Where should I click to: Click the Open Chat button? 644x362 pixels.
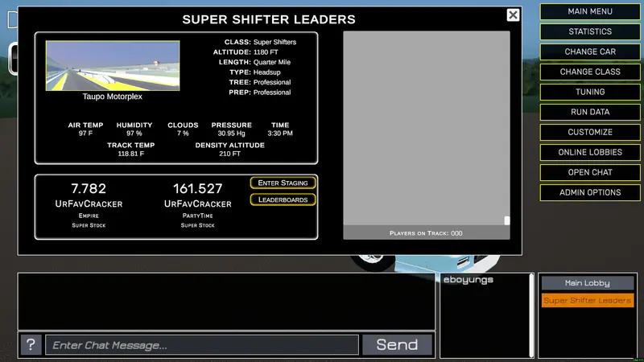pyautogui.click(x=590, y=172)
